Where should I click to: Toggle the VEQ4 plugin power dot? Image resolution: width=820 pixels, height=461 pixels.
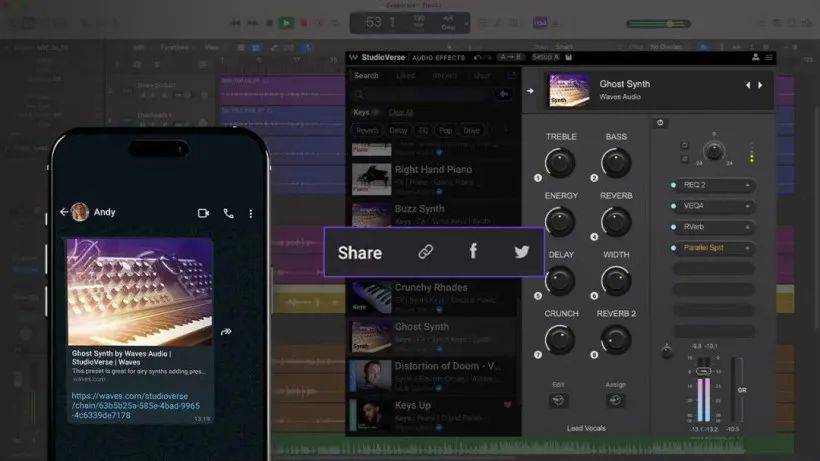point(674,206)
